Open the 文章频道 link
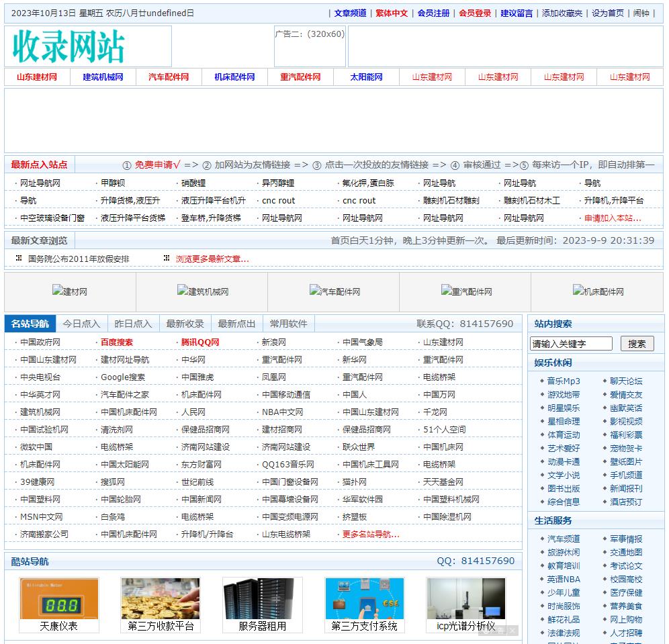The width and height of the screenshot is (669, 644). [351, 13]
